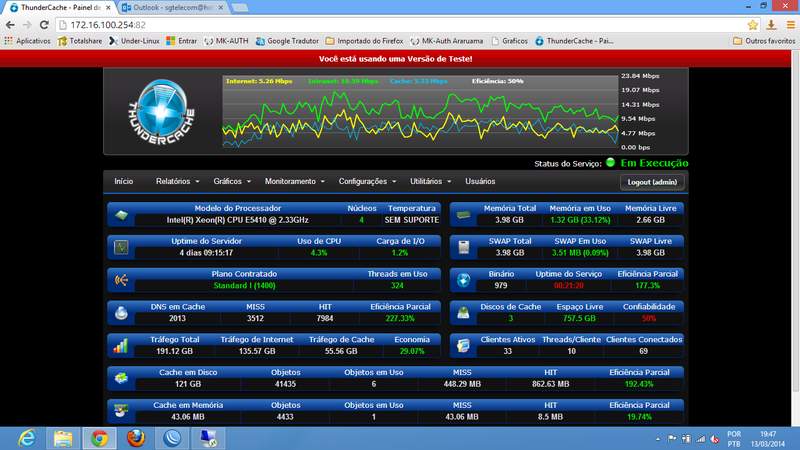This screenshot has width=800, height=450.
Task: Click the Clientes Ativos row icon
Action: (x=463, y=345)
